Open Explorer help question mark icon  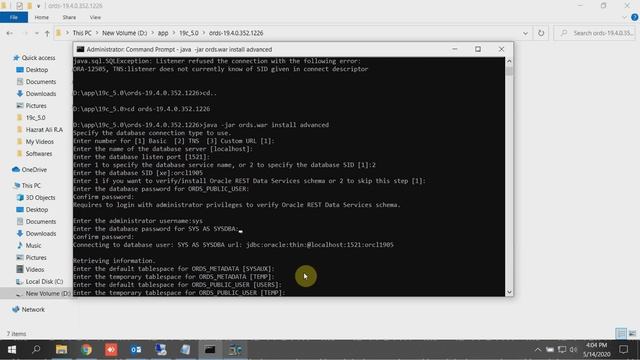[635, 18]
